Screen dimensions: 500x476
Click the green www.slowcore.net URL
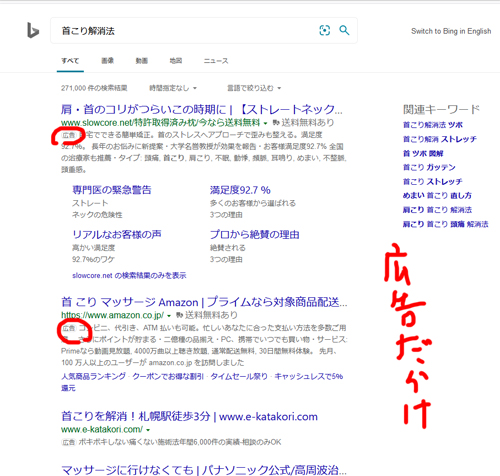pyautogui.click(x=160, y=123)
